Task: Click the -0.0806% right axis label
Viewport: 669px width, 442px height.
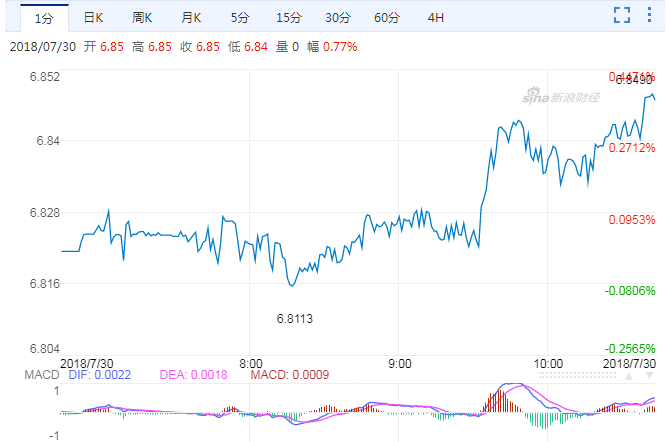Action: click(x=630, y=291)
